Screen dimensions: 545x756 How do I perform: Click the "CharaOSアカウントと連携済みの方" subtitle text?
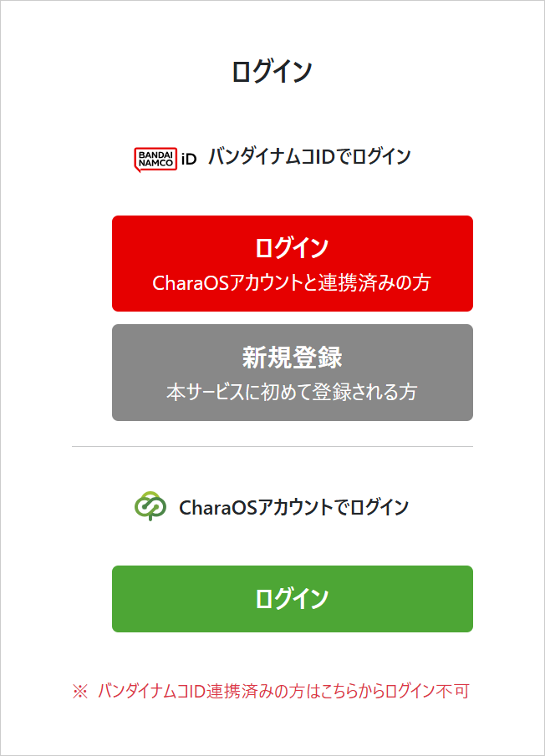tap(292, 283)
